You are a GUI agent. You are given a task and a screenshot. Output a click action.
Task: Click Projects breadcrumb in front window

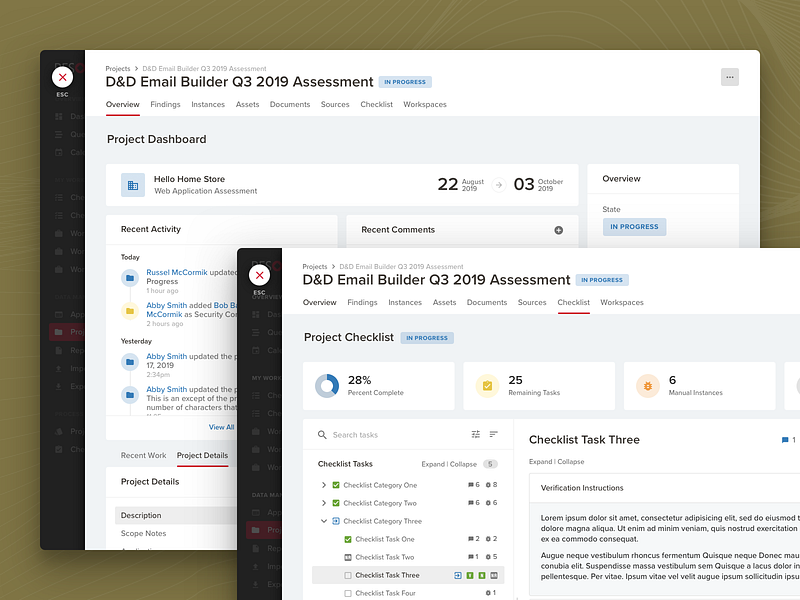point(315,266)
